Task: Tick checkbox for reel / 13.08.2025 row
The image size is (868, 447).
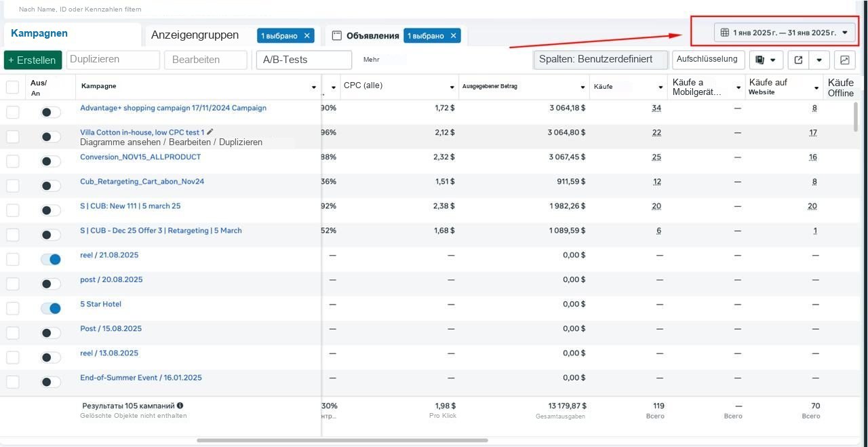Action: [x=12, y=357]
